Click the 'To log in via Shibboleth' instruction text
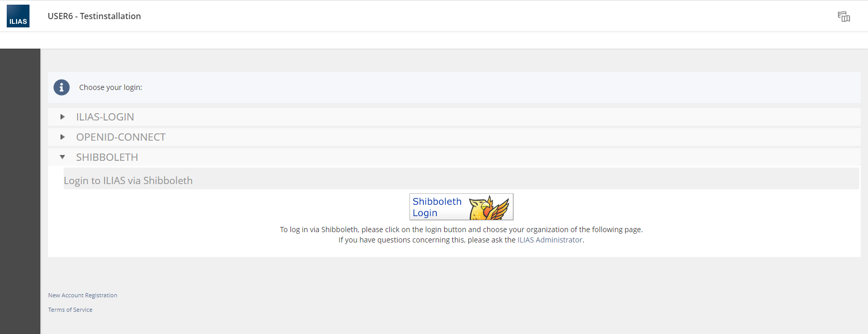The image size is (868, 334). pyautogui.click(x=461, y=230)
